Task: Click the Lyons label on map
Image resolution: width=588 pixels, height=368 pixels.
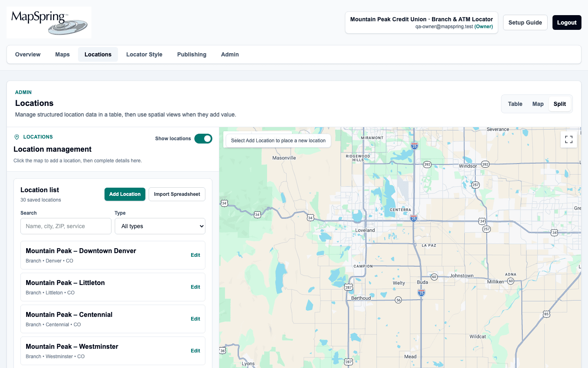Action: point(248,364)
